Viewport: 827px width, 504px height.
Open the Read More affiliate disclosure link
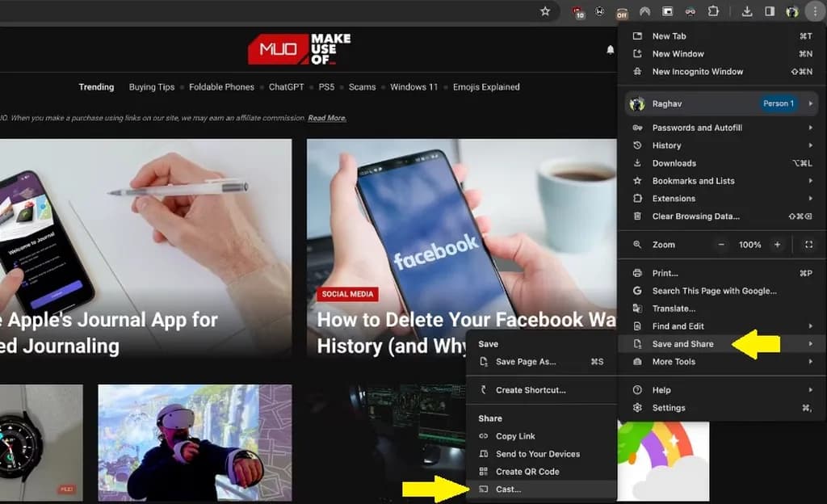click(x=326, y=118)
